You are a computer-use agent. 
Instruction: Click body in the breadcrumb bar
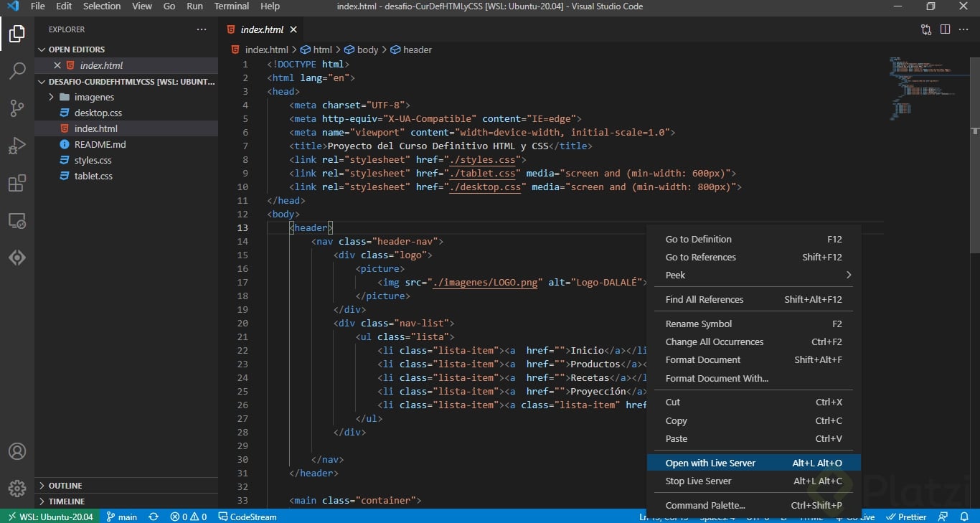tap(362, 50)
